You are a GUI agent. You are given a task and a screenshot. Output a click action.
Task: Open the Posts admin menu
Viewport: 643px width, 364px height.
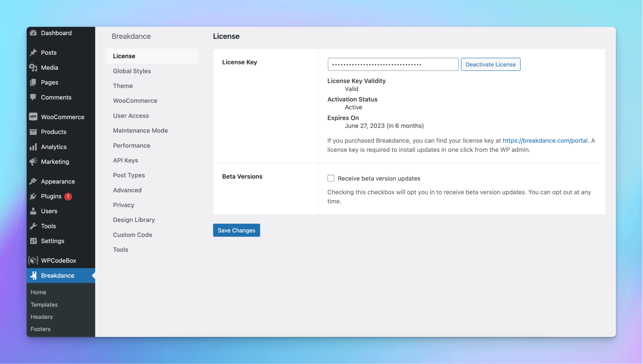pos(61,52)
